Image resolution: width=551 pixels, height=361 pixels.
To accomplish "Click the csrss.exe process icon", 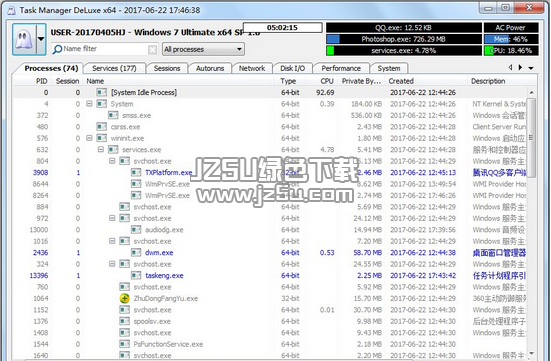I will tap(102, 127).
